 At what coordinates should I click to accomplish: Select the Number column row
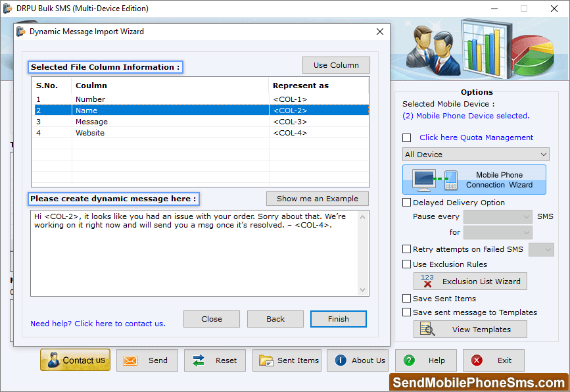201,99
